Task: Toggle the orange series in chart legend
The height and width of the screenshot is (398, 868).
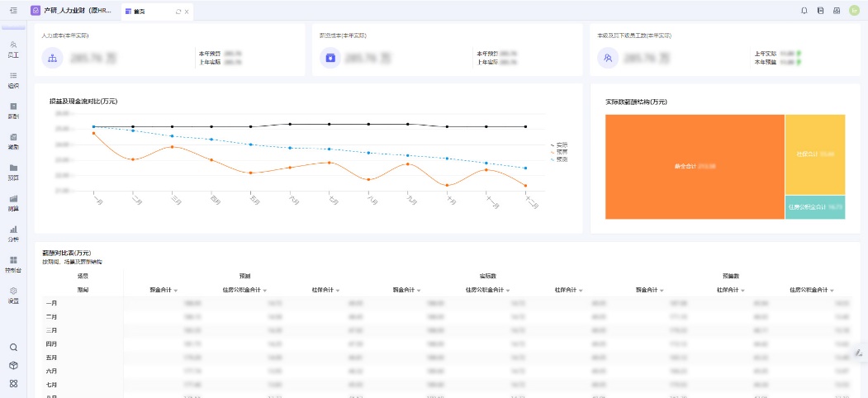Action: (x=559, y=152)
